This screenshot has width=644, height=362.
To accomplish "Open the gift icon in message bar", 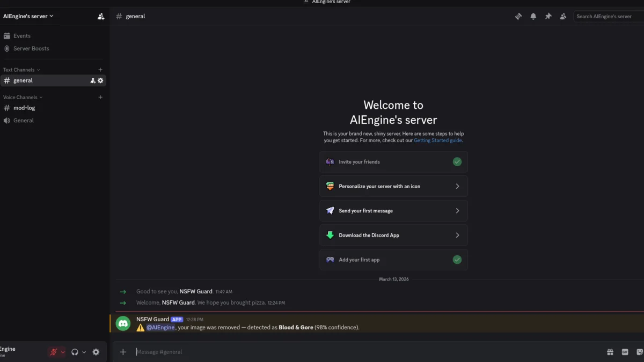I will point(610,352).
